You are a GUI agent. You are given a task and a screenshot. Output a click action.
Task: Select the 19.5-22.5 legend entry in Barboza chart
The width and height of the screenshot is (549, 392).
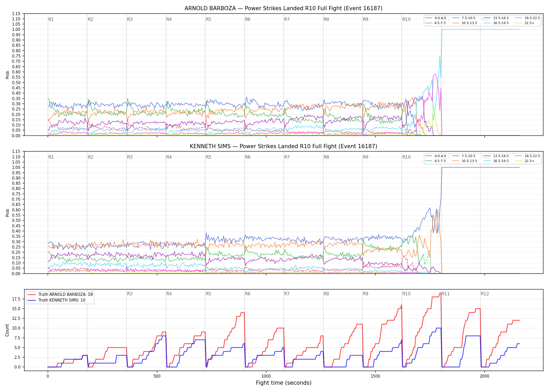(x=528, y=18)
